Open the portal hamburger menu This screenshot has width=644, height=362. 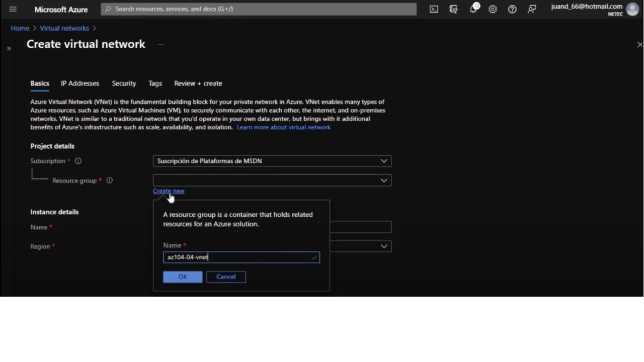click(x=13, y=9)
